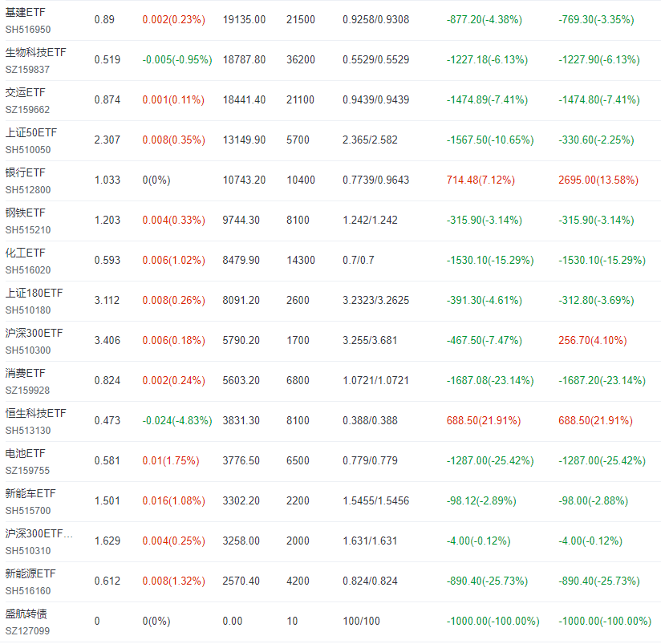Select 电池ETF name text
This screenshot has width=661, height=644.
point(26,453)
